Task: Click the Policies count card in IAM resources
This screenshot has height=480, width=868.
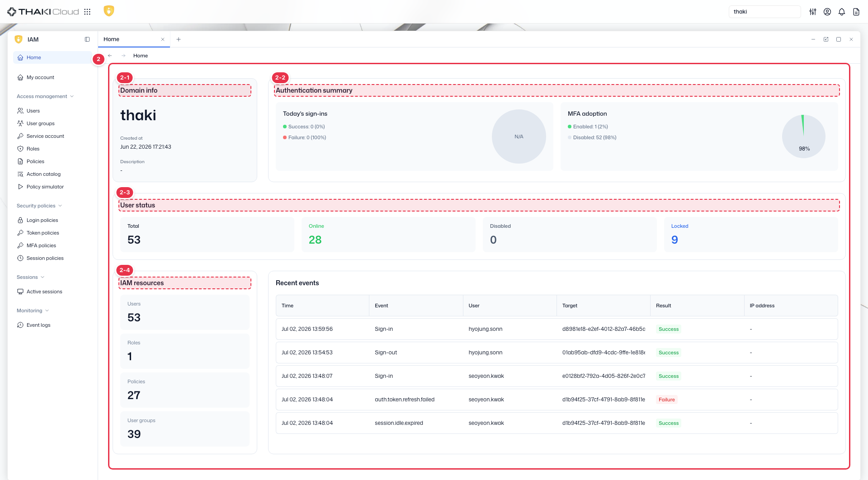Action: pos(185,390)
